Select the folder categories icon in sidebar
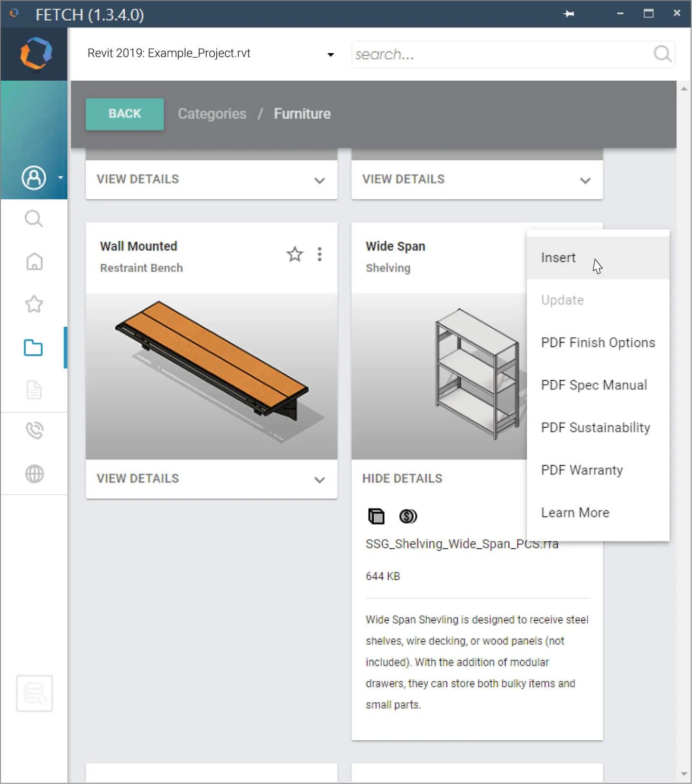The width and height of the screenshot is (692, 784). point(33,348)
